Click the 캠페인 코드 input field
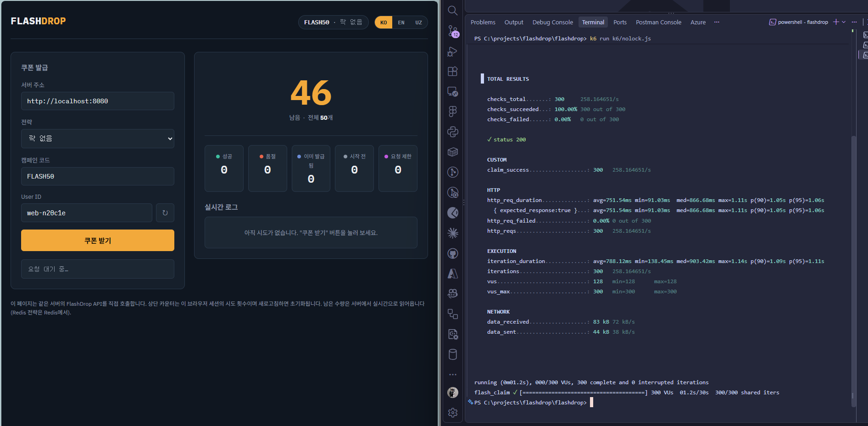 (98, 176)
